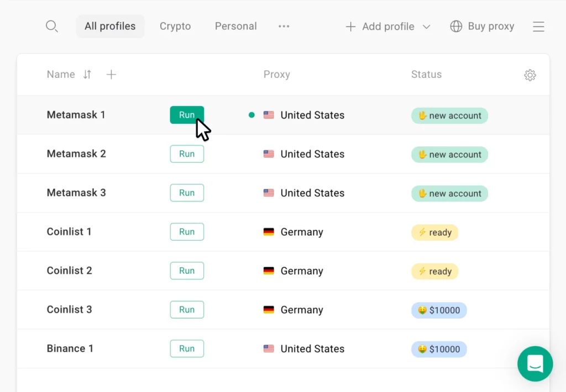Click the German flag for Coinlist 1
This screenshot has width=566, height=392.
coord(269,232)
